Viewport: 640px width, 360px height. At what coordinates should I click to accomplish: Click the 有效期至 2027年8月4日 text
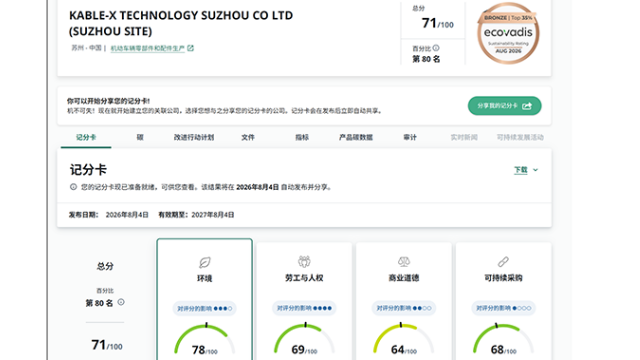[x=196, y=215]
